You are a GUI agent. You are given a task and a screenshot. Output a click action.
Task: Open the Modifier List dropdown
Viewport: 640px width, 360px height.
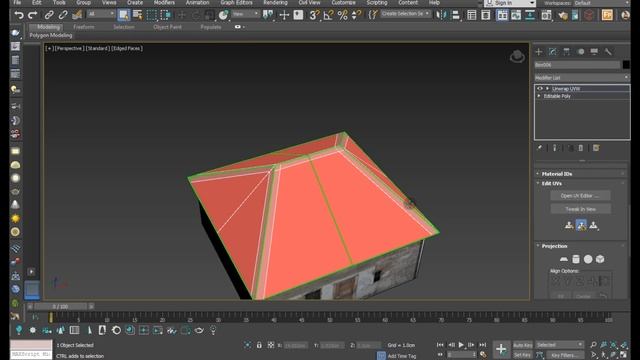tap(582, 78)
